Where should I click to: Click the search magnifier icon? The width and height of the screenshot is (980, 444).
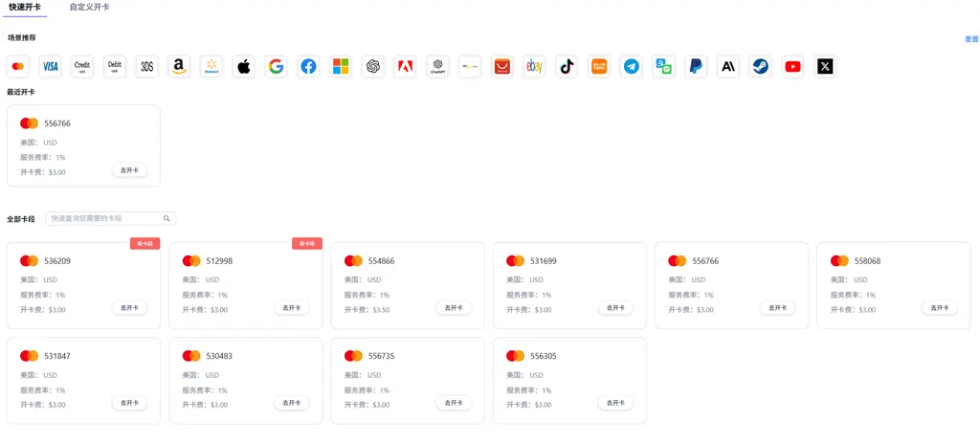coord(167,219)
